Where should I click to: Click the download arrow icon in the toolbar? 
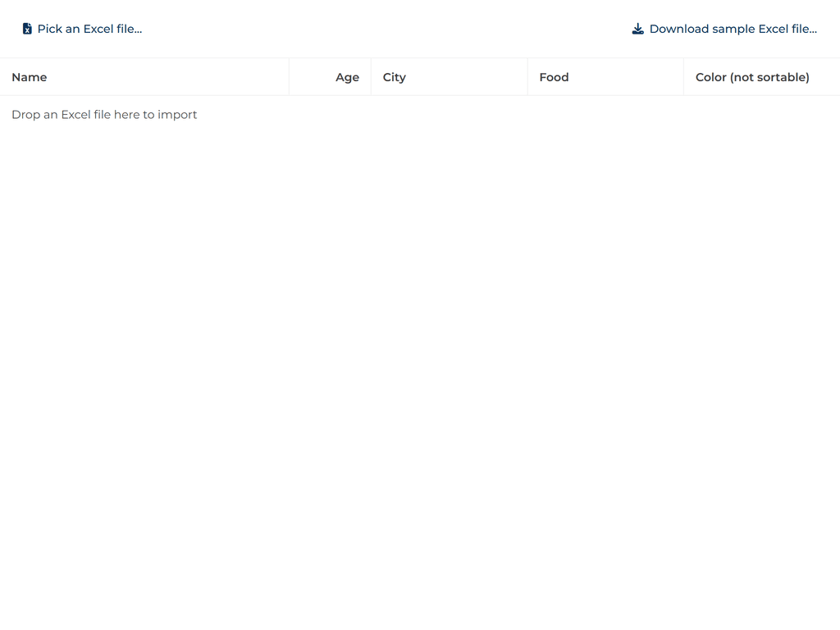click(x=637, y=29)
